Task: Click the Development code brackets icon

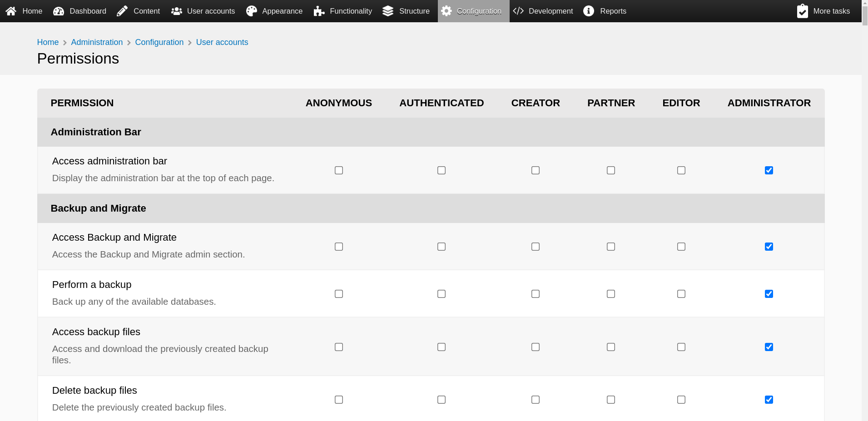Action: (518, 11)
